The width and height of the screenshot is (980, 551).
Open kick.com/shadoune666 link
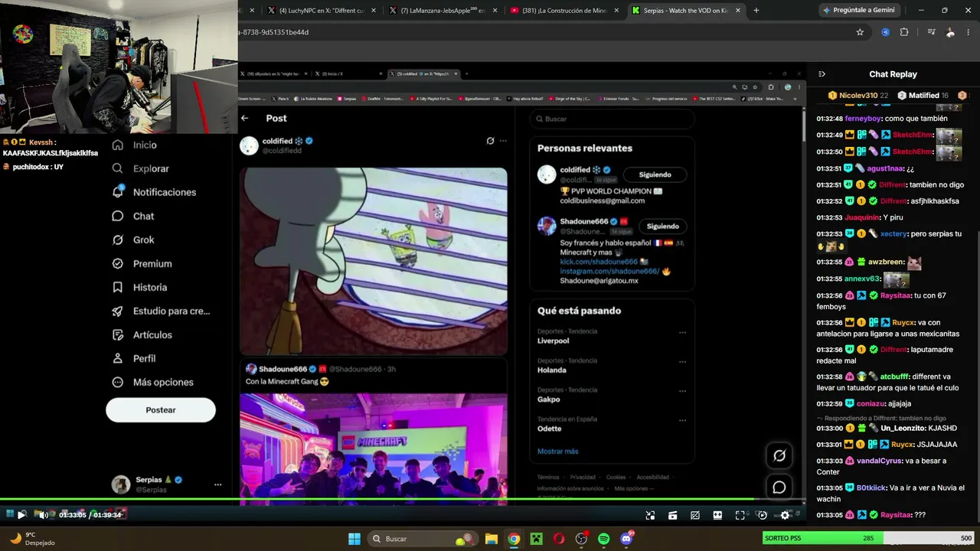[x=598, y=262]
